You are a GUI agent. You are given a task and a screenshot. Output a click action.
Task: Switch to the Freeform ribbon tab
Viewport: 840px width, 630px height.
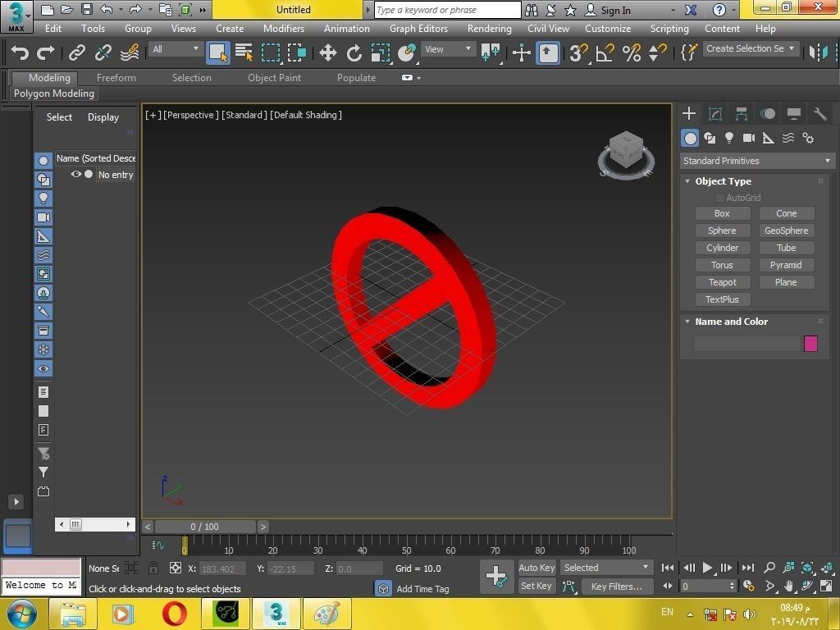click(x=116, y=78)
